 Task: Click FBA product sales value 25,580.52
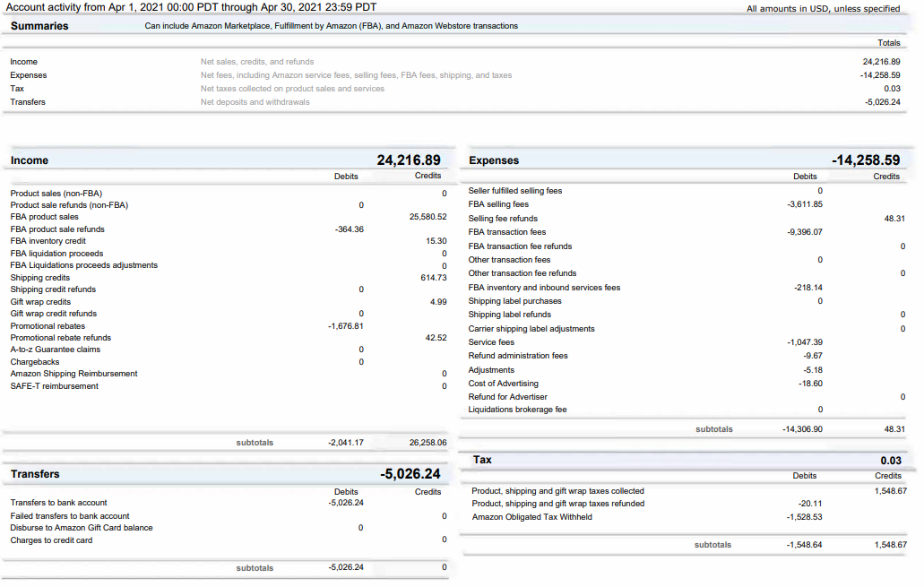tap(427, 217)
